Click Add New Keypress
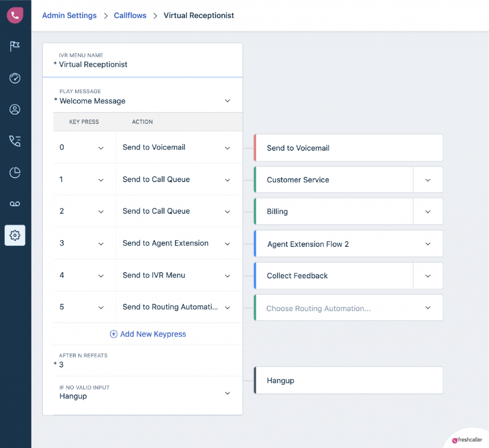Image resolution: width=489 pixels, height=448 pixels. [148, 334]
